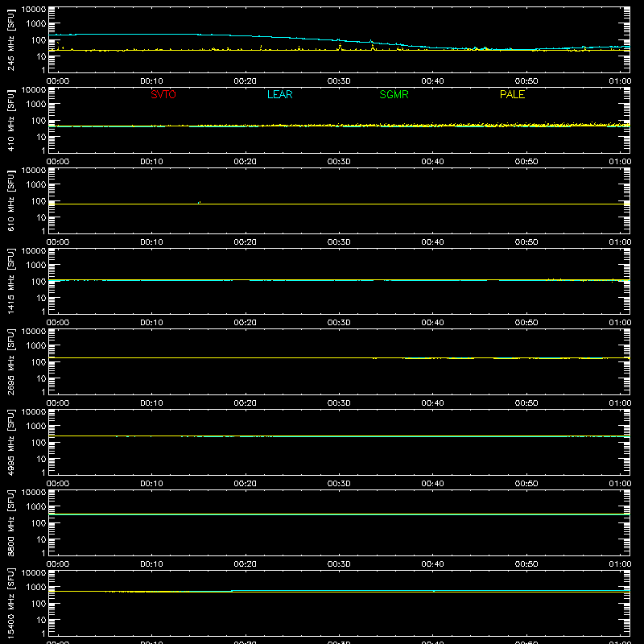Click the 2695 MHz [SFU] axis label
Screen dimensions: 644x644
click(10, 361)
